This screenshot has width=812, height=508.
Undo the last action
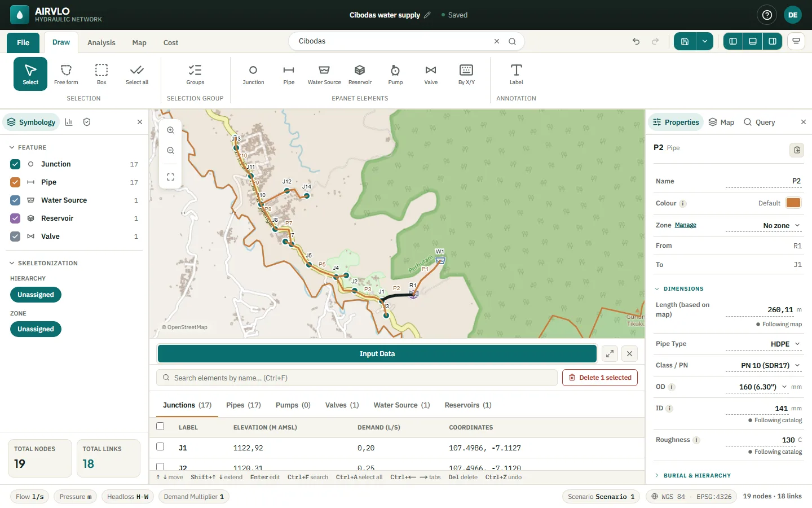pos(636,41)
